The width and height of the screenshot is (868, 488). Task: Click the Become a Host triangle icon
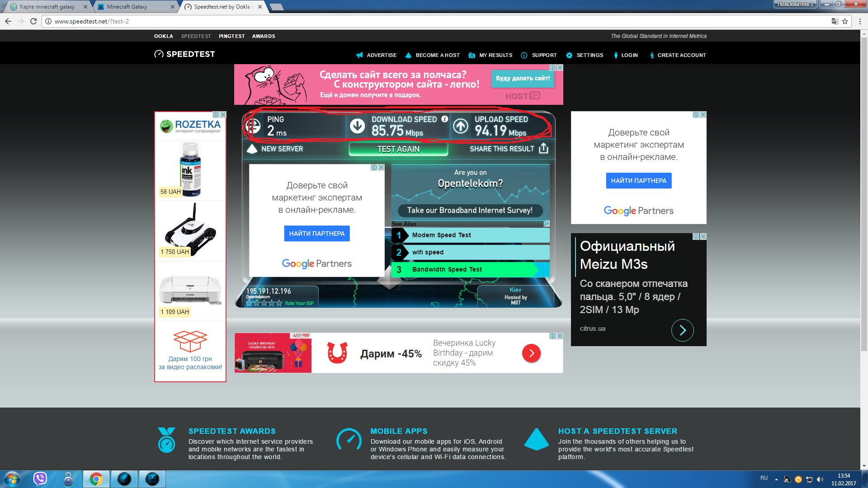(408, 55)
